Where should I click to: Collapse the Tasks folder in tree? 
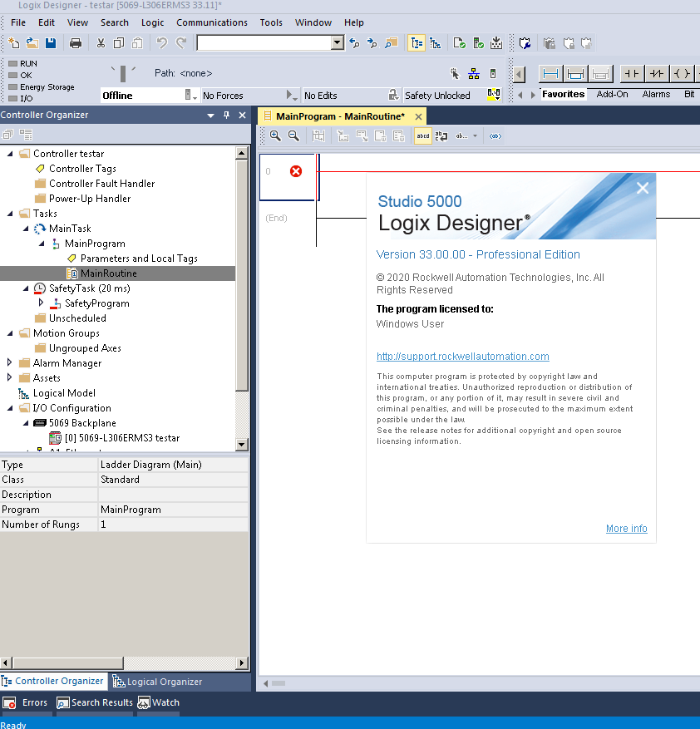pos(10,214)
